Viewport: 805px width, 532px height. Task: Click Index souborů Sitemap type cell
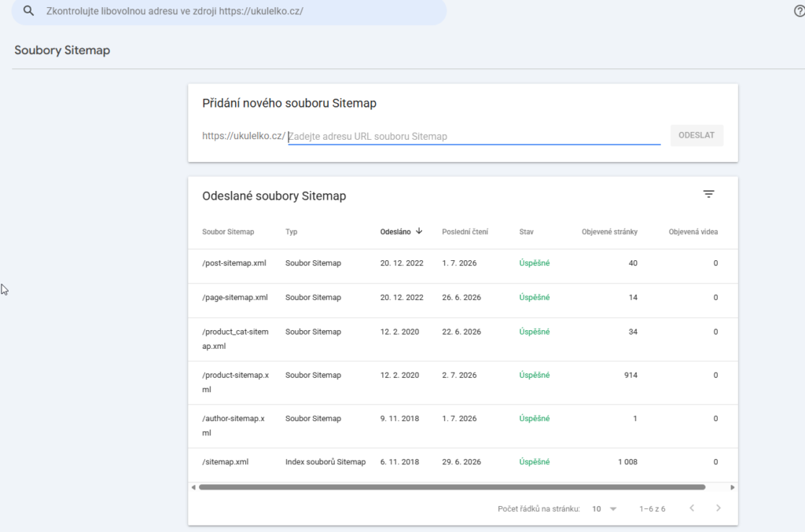325,462
